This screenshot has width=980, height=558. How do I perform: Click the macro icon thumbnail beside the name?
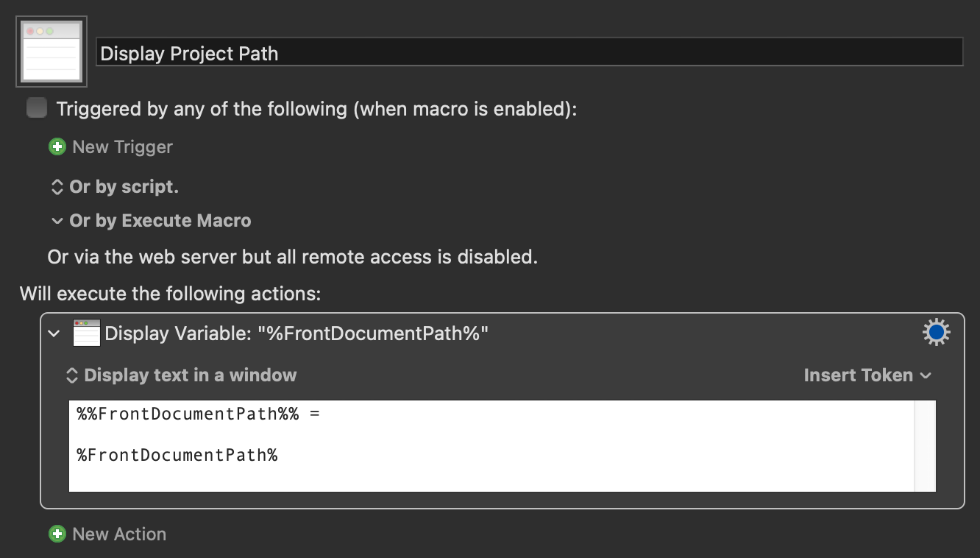click(52, 52)
